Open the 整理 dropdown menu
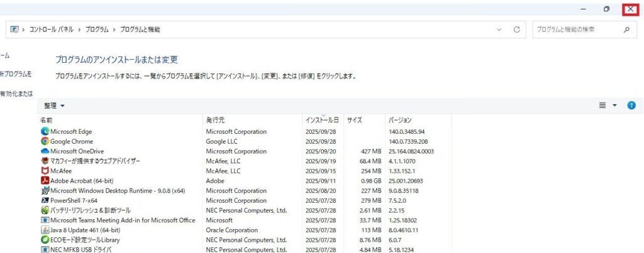The height and width of the screenshot is (253, 644). (55, 105)
